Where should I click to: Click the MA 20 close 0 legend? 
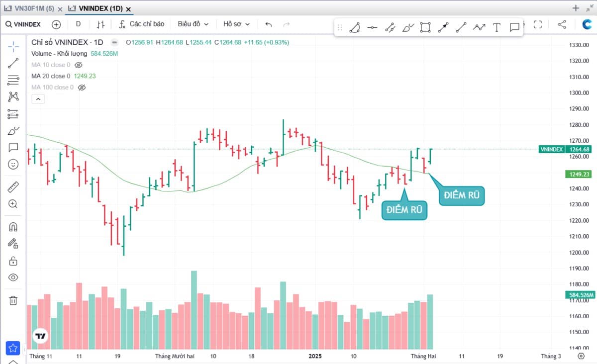pyautogui.click(x=51, y=76)
